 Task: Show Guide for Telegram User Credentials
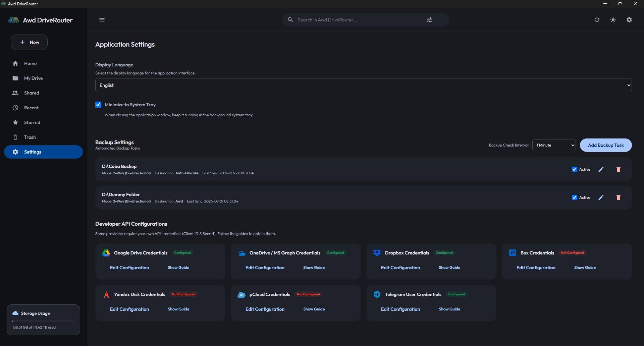tap(449, 309)
